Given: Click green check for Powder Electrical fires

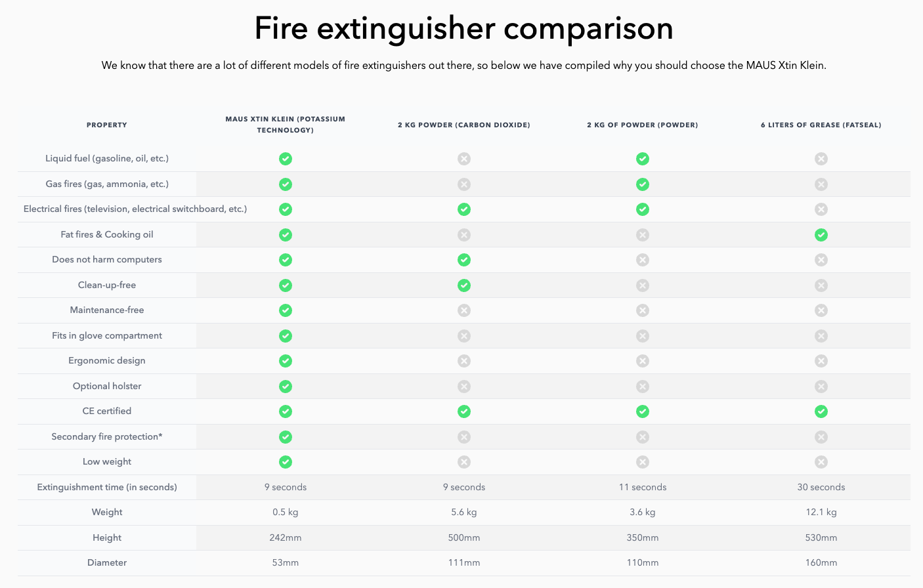Looking at the screenshot, I should (x=643, y=209).
